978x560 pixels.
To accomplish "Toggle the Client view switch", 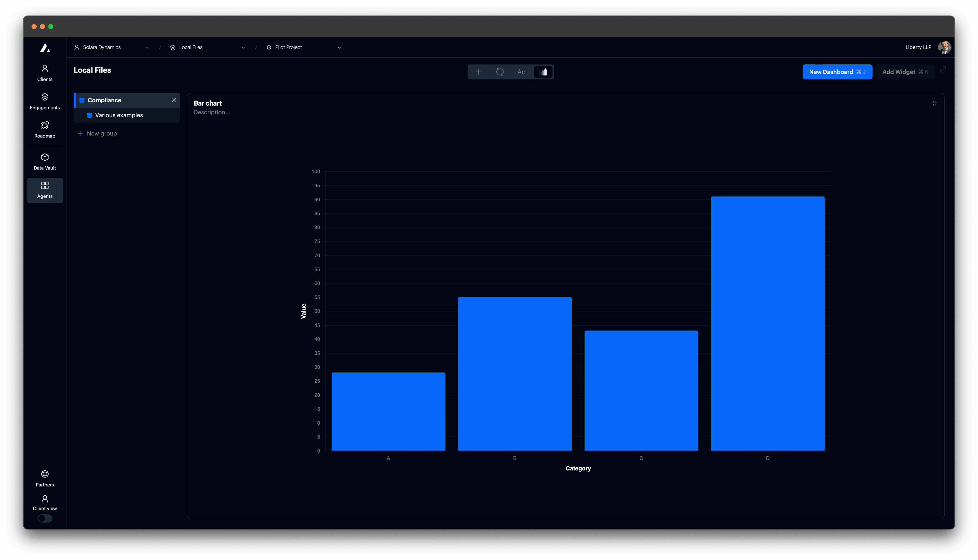I will [x=45, y=519].
